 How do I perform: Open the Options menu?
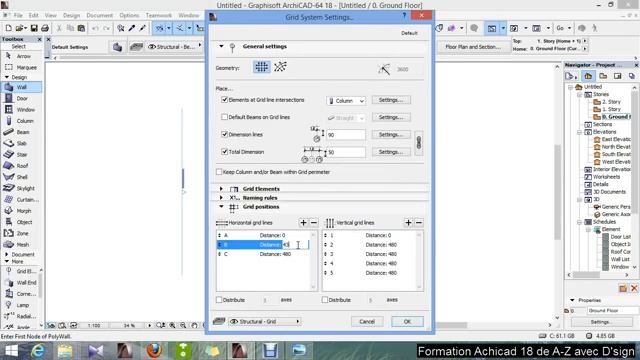(x=129, y=15)
